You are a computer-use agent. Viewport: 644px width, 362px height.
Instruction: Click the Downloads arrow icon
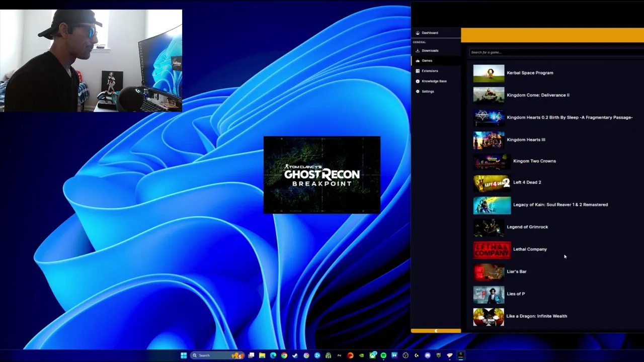[x=418, y=50]
